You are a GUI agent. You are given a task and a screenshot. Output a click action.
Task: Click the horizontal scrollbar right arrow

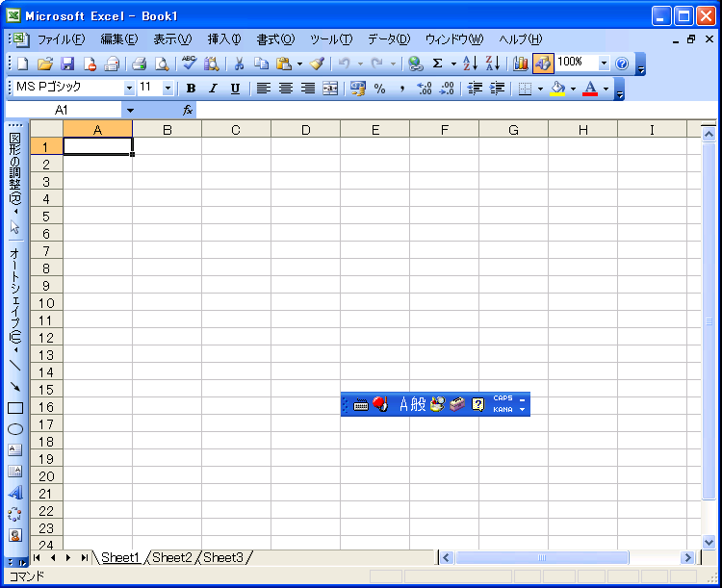click(x=687, y=557)
